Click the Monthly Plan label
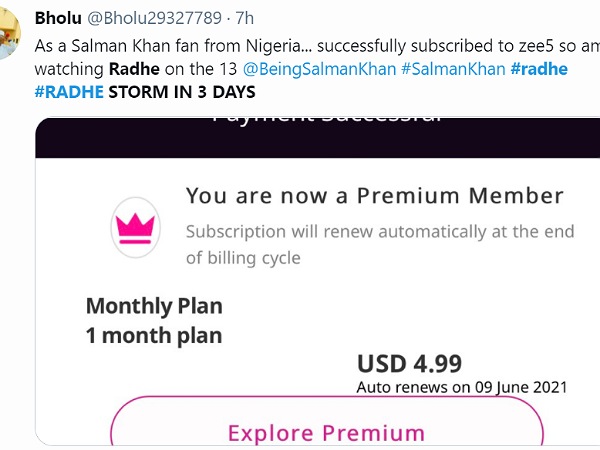The height and width of the screenshot is (450, 600). click(x=154, y=306)
